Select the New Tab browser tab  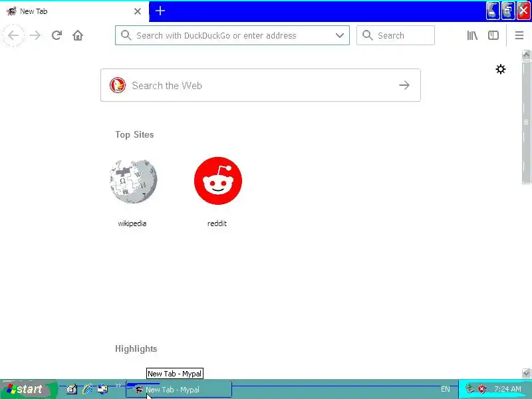point(74,11)
